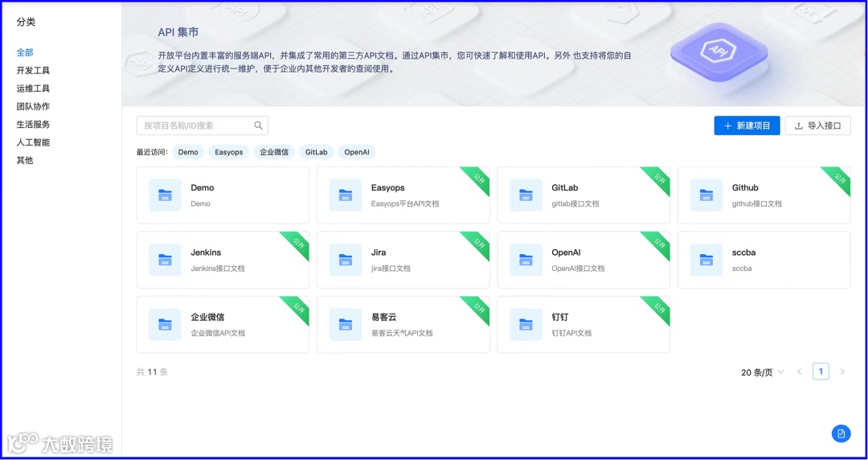The height and width of the screenshot is (460, 868).
Task: Click the Github card folder icon
Action: point(706,195)
